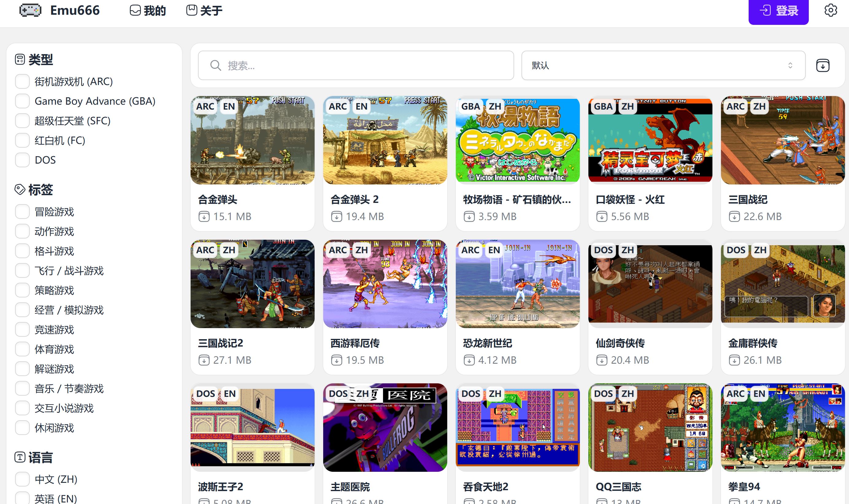The height and width of the screenshot is (504, 849).
Task: Check the DOS type filter
Action: pyautogui.click(x=22, y=160)
